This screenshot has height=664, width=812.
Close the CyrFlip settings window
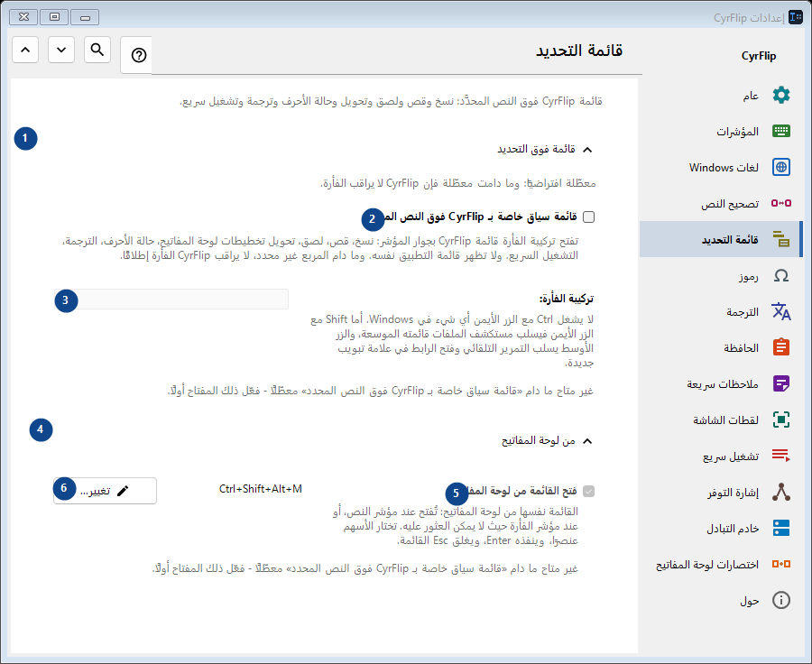point(23,17)
